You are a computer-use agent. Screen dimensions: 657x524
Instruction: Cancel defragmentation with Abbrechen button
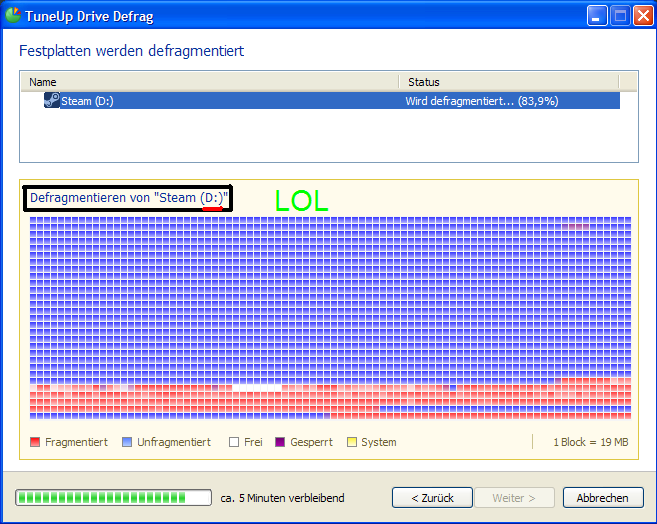click(x=603, y=498)
